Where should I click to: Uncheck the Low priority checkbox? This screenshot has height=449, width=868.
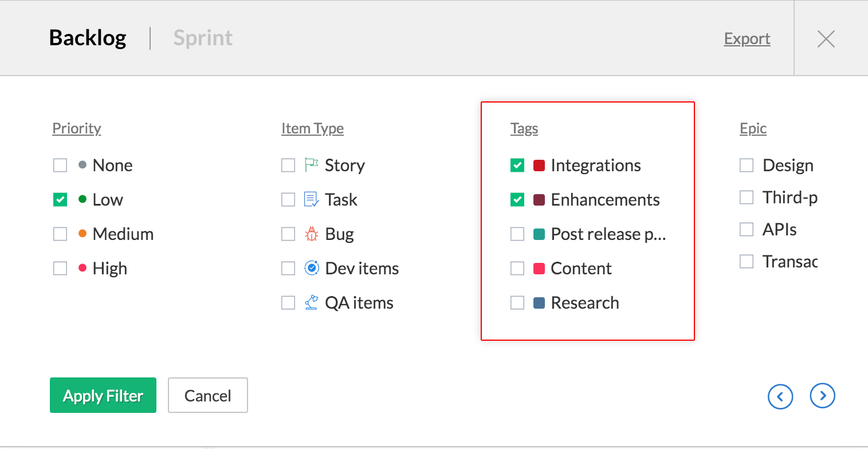[60, 200]
